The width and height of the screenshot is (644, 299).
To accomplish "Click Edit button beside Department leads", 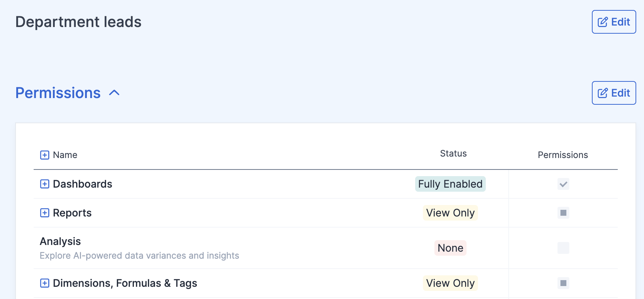I will pos(614,22).
